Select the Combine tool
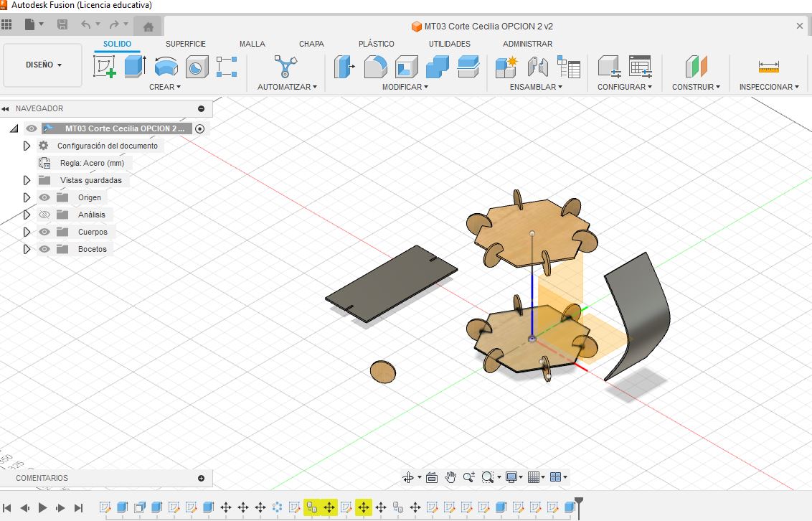 click(x=438, y=67)
